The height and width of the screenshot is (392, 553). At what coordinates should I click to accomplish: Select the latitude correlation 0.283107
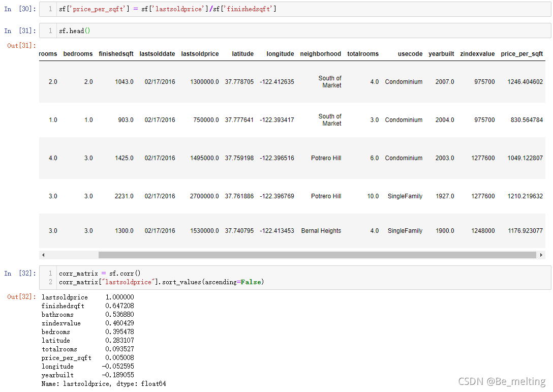click(119, 340)
